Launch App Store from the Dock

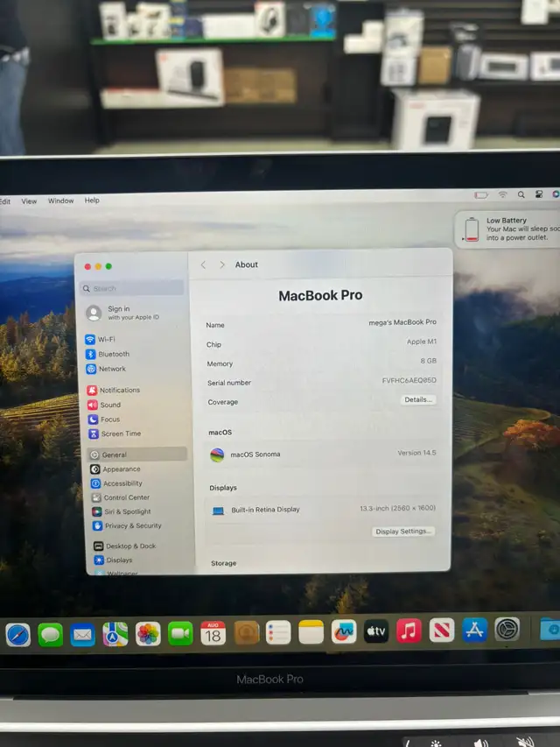click(x=475, y=630)
